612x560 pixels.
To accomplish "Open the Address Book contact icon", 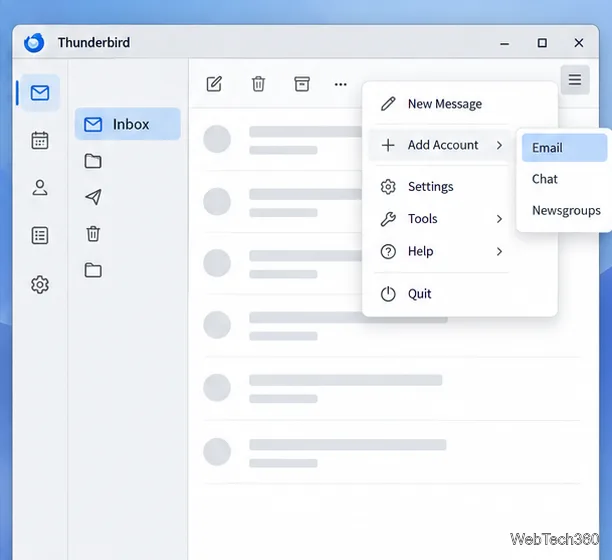I will pos(40,188).
